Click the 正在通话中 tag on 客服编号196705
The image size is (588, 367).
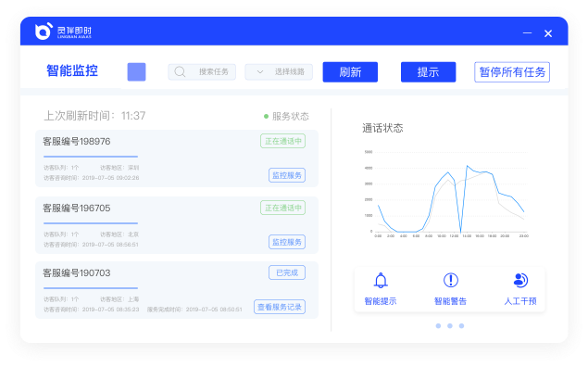(x=283, y=208)
